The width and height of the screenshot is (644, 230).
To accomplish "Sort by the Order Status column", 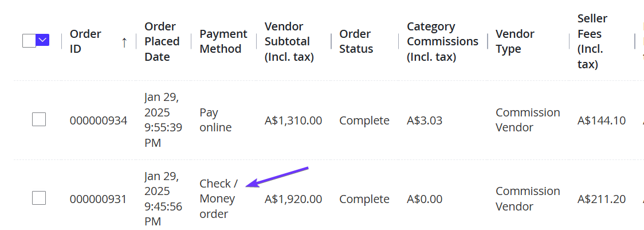I will pyautogui.click(x=356, y=41).
